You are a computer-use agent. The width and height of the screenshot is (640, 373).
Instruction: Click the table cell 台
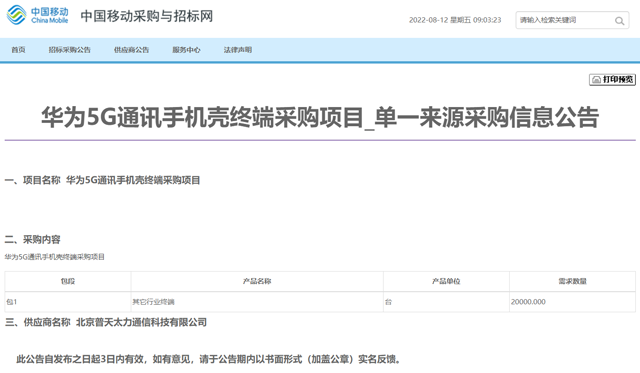tap(446, 302)
